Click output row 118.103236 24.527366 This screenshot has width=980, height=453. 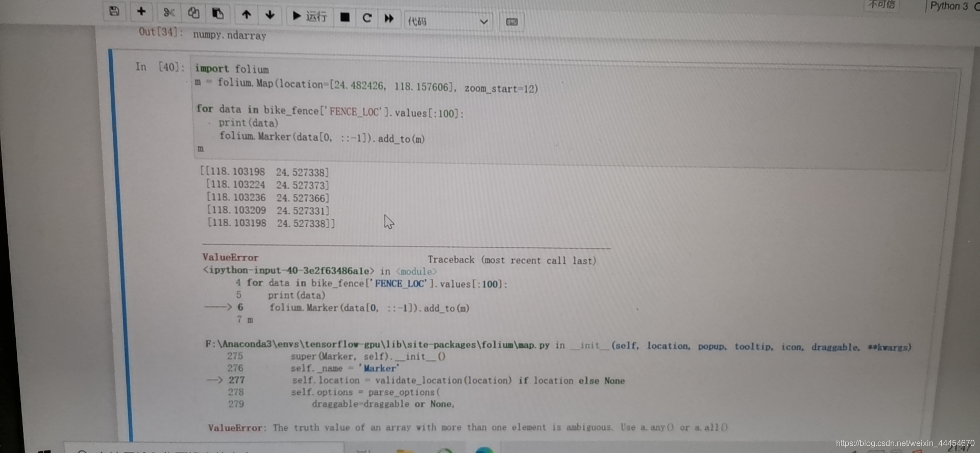(x=267, y=198)
